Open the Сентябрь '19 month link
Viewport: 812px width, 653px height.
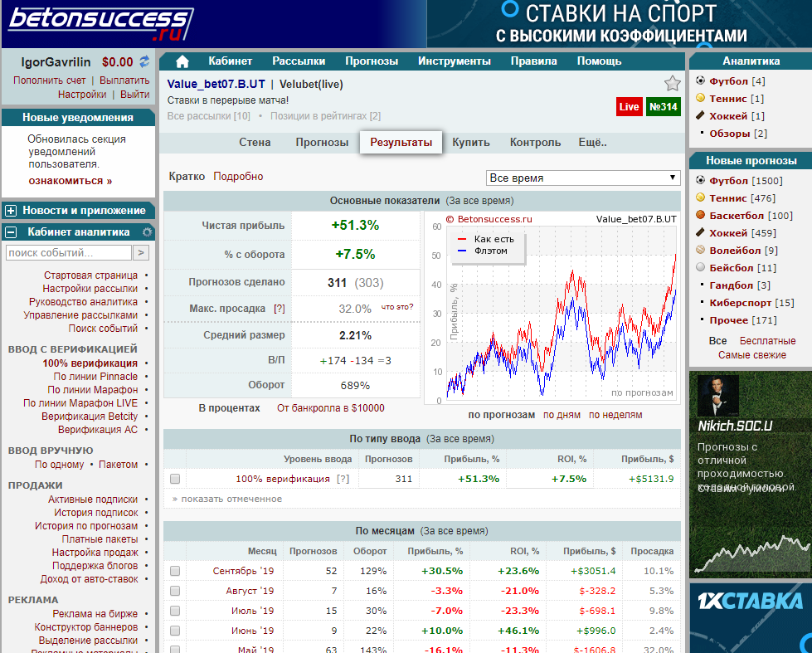tap(243, 571)
